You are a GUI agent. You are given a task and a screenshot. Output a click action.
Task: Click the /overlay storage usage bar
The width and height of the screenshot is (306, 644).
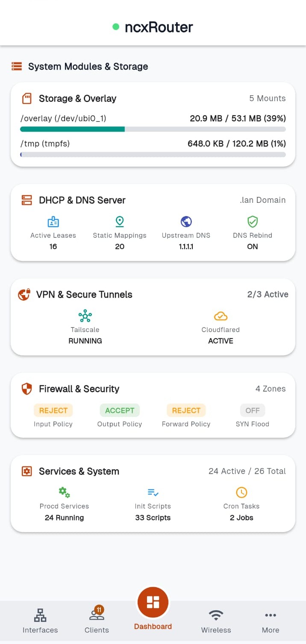click(x=153, y=129)
